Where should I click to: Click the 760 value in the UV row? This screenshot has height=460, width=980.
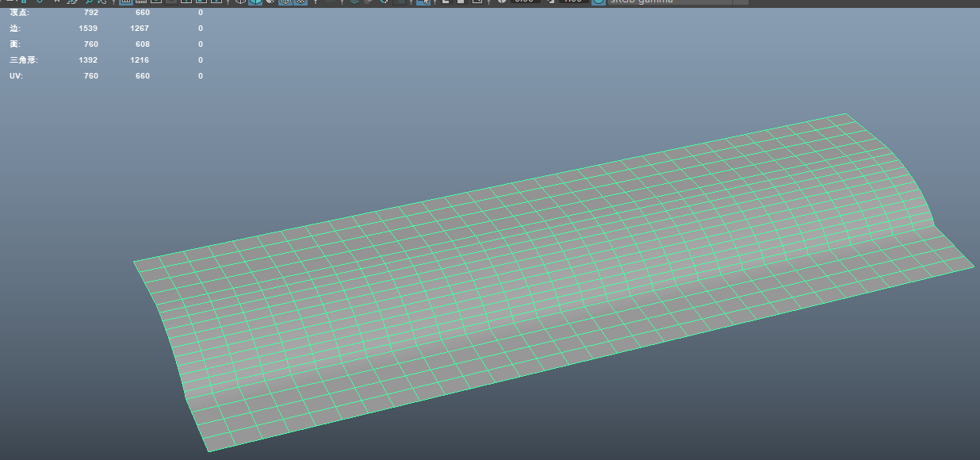click(91, 76)
